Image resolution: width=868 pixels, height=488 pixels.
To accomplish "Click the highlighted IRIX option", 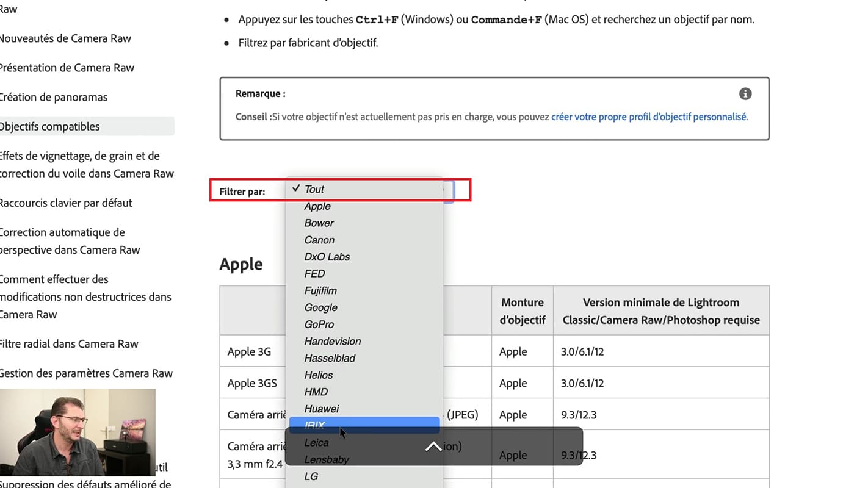I will pos(364,425).
